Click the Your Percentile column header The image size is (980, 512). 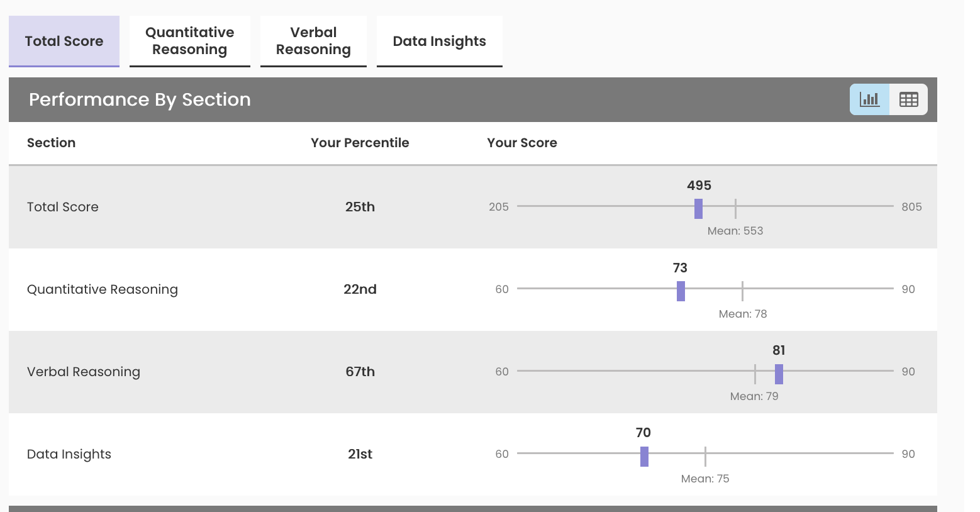(360, 143)
